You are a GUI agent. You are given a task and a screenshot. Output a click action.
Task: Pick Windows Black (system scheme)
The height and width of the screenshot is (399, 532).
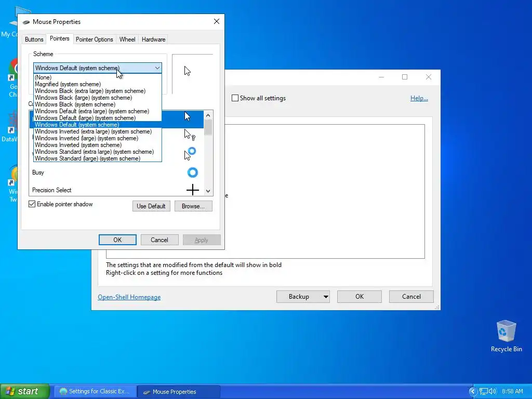coord(98,104)
